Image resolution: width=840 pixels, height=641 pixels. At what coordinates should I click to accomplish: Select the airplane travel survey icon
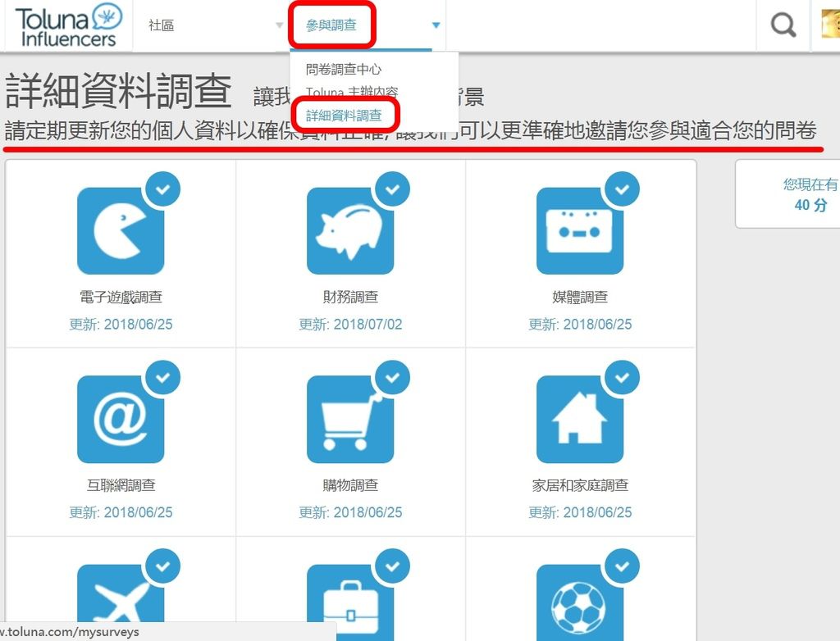[x=121, y=602]
